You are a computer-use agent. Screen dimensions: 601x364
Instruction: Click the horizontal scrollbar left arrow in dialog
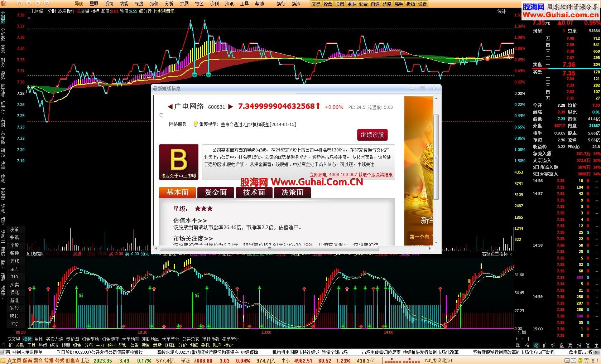coord(156,248)
